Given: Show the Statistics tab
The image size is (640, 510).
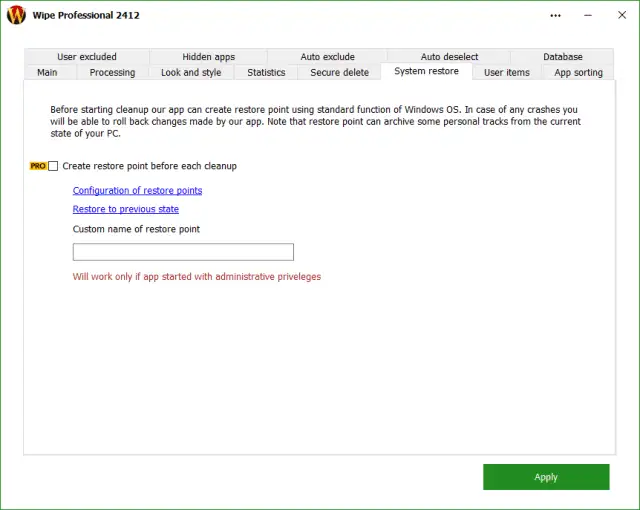Looking at the screenshot, I should 266,73.
